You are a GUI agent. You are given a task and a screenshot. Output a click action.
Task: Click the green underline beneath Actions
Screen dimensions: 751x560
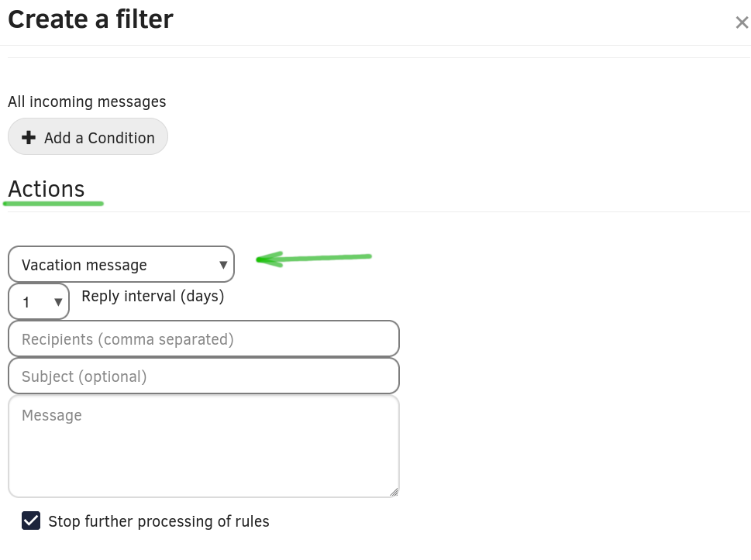click(x=53, y=204)
